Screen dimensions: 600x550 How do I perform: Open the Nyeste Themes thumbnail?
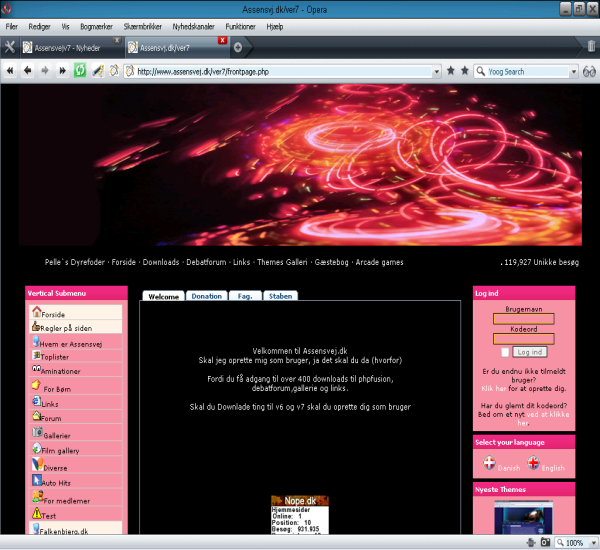click(523, 517)
